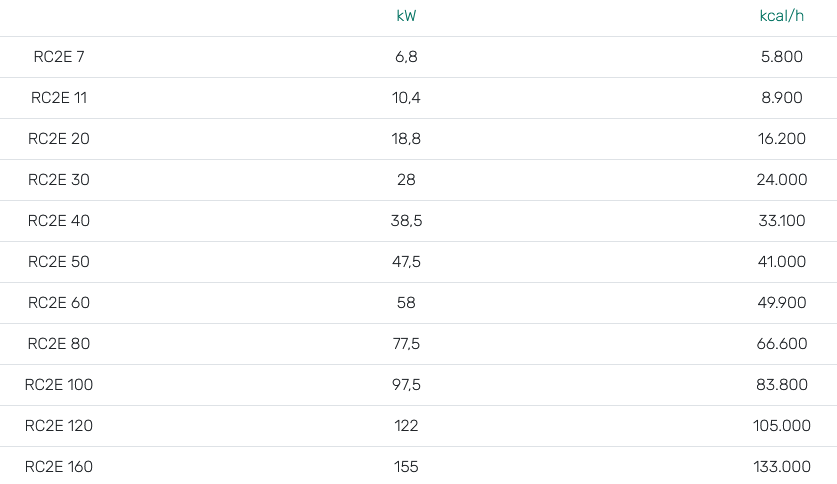Select the RC2E 50 row label

[x=59, y=262]
